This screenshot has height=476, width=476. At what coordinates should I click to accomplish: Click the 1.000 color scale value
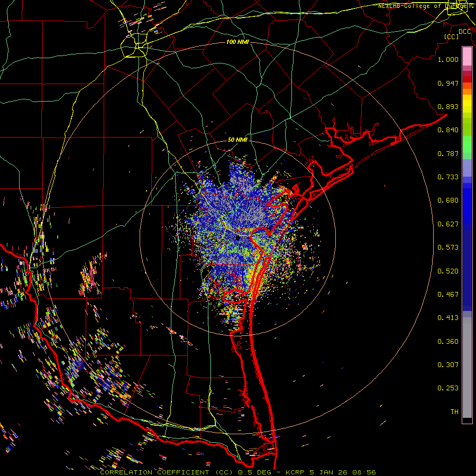[448, 59]
